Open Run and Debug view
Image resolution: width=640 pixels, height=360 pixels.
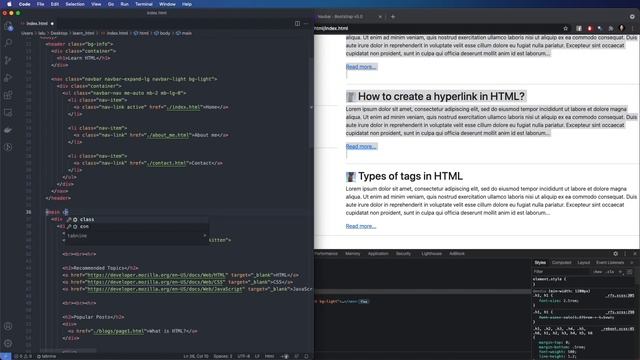[x=8, y=78]
